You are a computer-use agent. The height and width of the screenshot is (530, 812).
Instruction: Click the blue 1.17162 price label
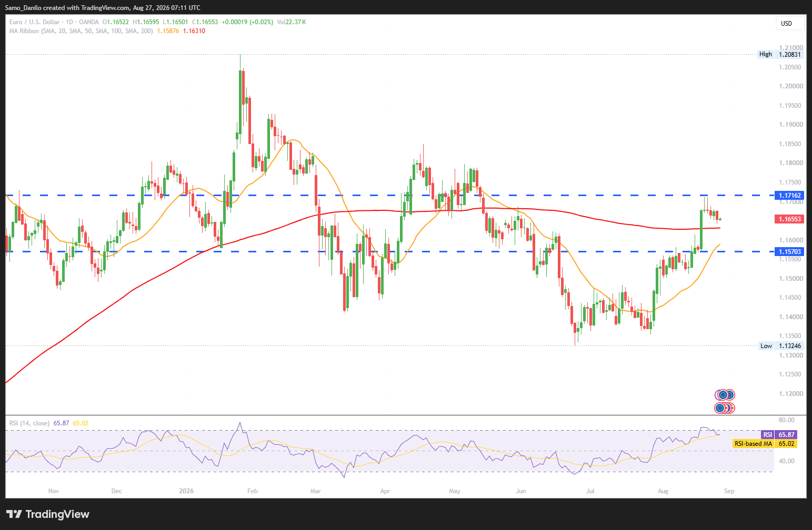click(x=790, y=196)
